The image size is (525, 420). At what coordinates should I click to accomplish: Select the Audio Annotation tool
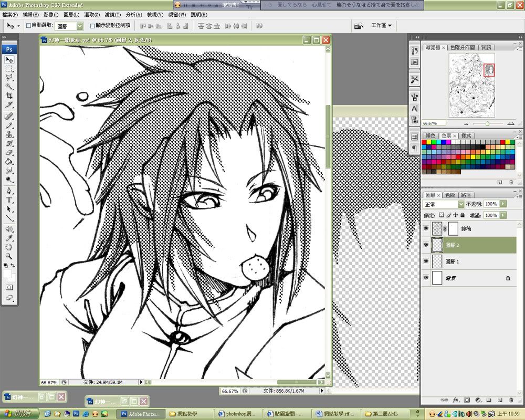point(9,229)
